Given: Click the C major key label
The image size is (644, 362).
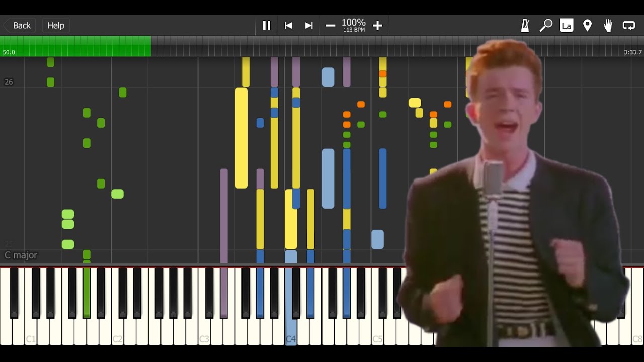Looking at the screenshot, I should (x=21, y=255).
